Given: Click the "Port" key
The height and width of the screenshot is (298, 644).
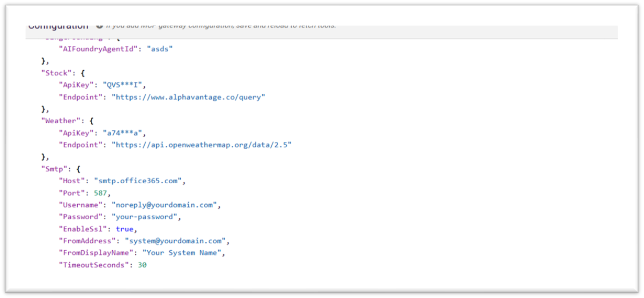Looking at the screenshot, I should (72, 193).
